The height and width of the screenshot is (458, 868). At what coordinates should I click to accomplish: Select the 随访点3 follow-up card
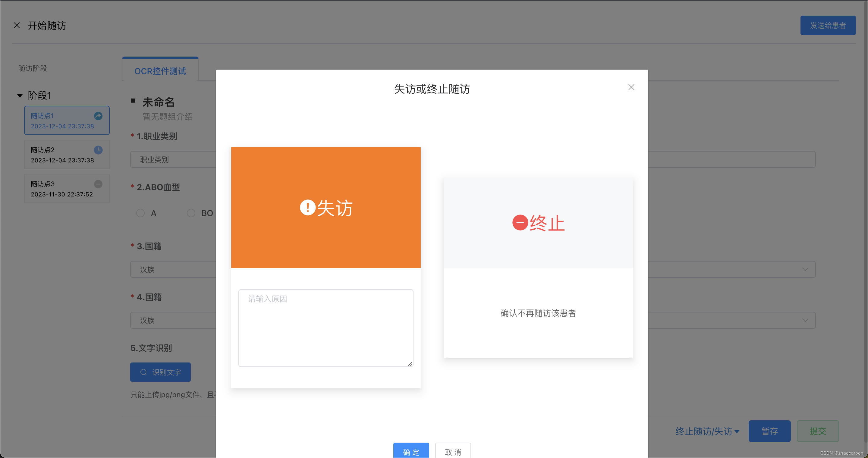(x=67, y=189)
